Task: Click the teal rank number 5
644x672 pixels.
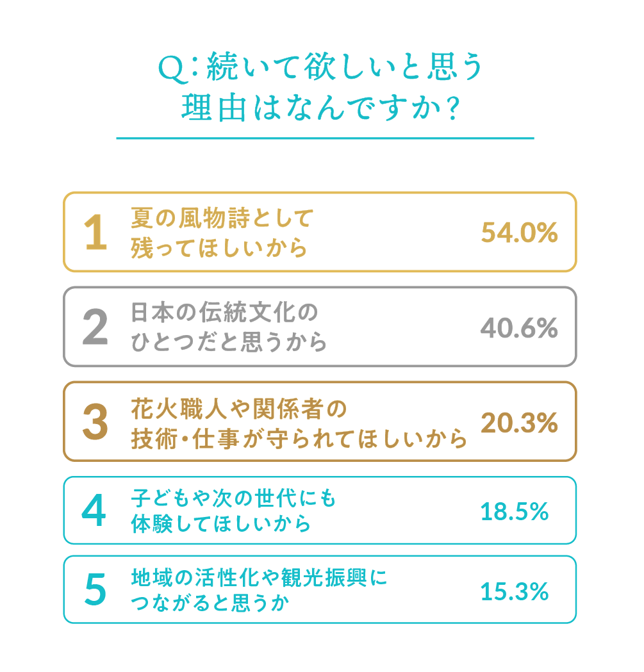Action: point(95,591)
